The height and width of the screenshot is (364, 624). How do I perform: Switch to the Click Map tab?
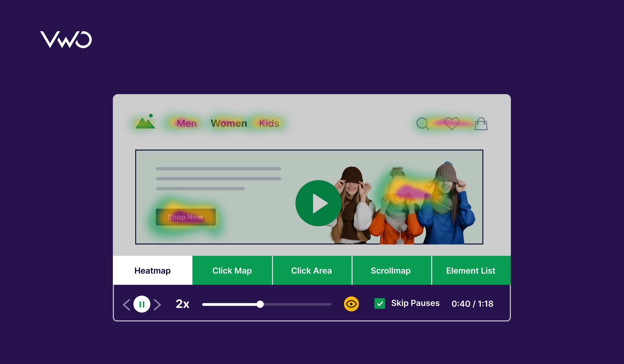(232, 271)
